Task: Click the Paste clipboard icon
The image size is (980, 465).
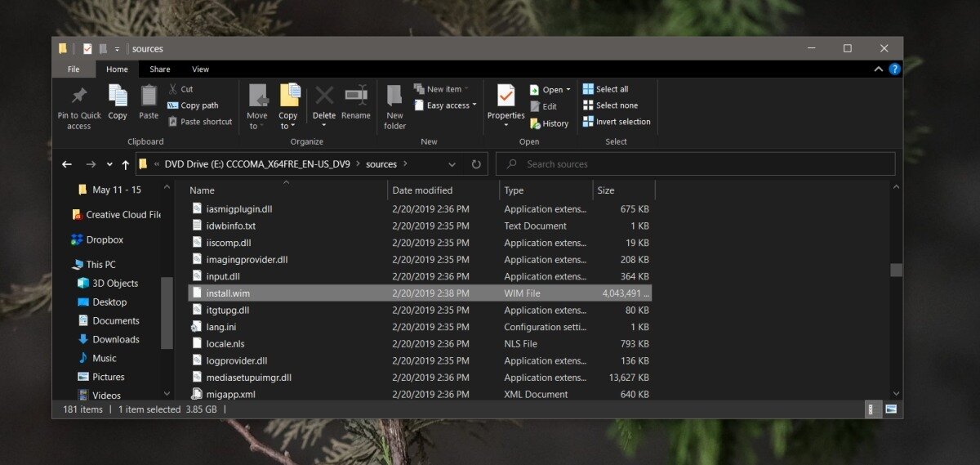Action: 149,96
